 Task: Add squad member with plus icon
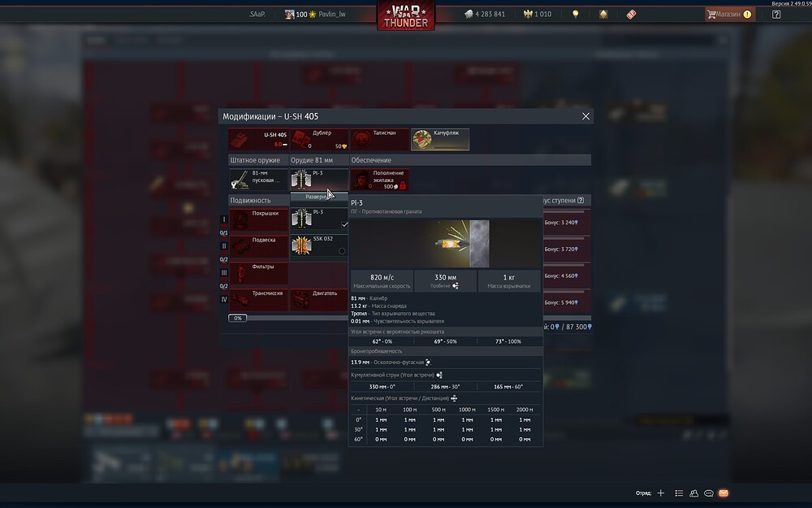point(661,493)
